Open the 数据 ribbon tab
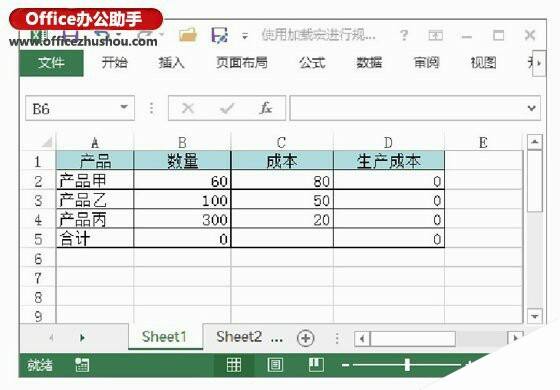 369,63
